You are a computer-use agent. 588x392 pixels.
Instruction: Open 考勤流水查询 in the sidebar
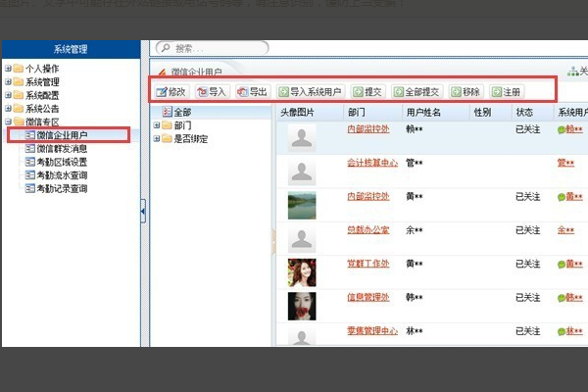pos(62,175)
